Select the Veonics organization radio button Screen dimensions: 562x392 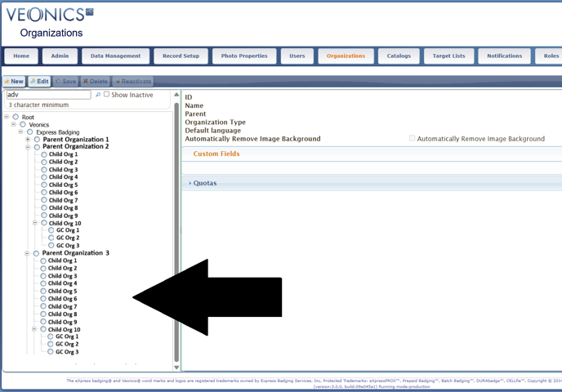click(x=23, y=124)
